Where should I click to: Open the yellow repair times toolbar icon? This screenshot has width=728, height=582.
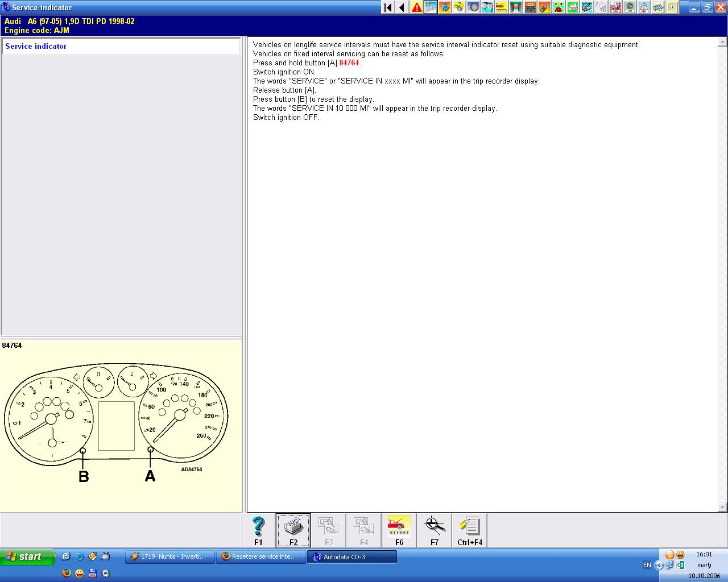[x=502, y=7]
